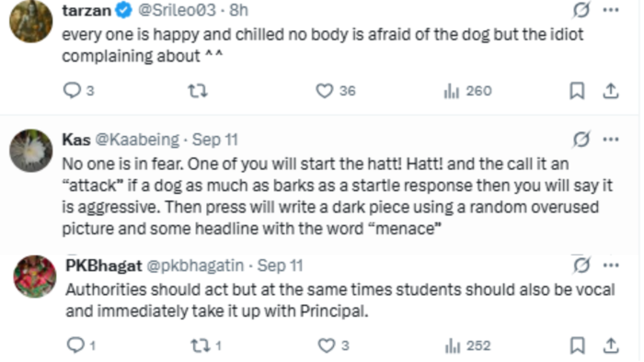Like tarzan's tweet with 36 likes
The width and height of the screenshot is (644, 362).
pos(335,91)
